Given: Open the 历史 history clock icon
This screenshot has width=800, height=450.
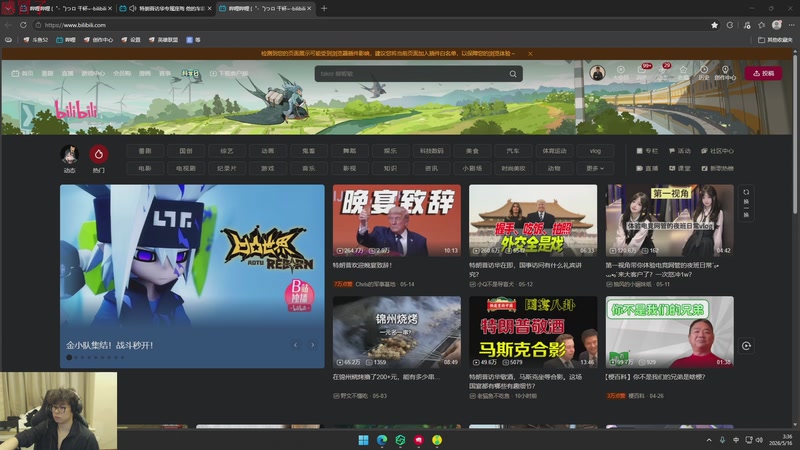Looking at the screenshot, I should tap(704, 70).
